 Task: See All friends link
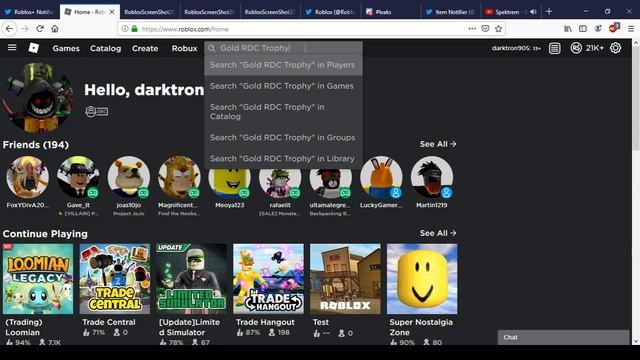pyautogui.click(x=438, y=144)
